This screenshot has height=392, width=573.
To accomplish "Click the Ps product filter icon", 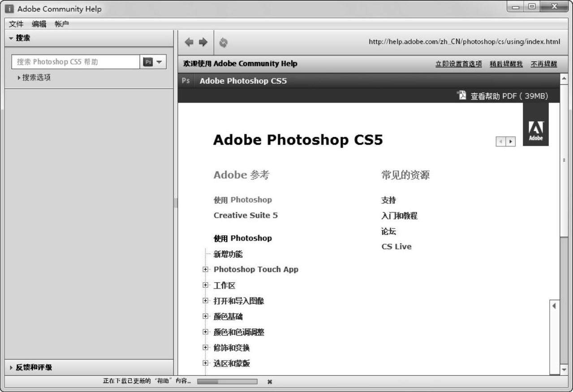I will (x=147, y=62).
